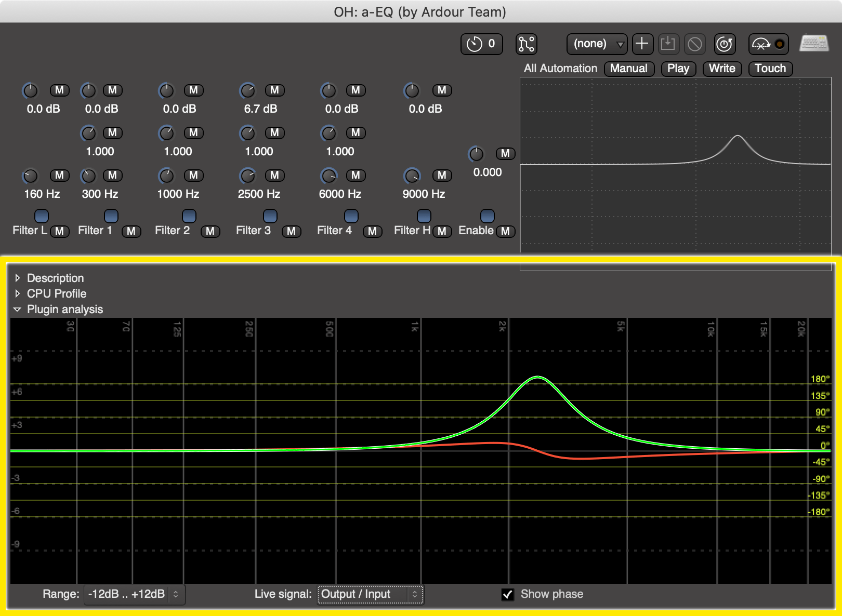
Task: Add a new plugin preset
Action: click(x=642, y=44)
